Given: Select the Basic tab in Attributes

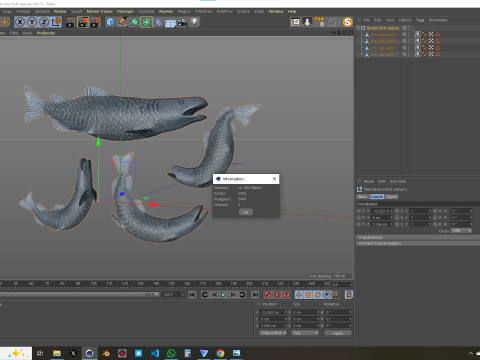Looking at the screenshot, I should click(x=363, y=197).
